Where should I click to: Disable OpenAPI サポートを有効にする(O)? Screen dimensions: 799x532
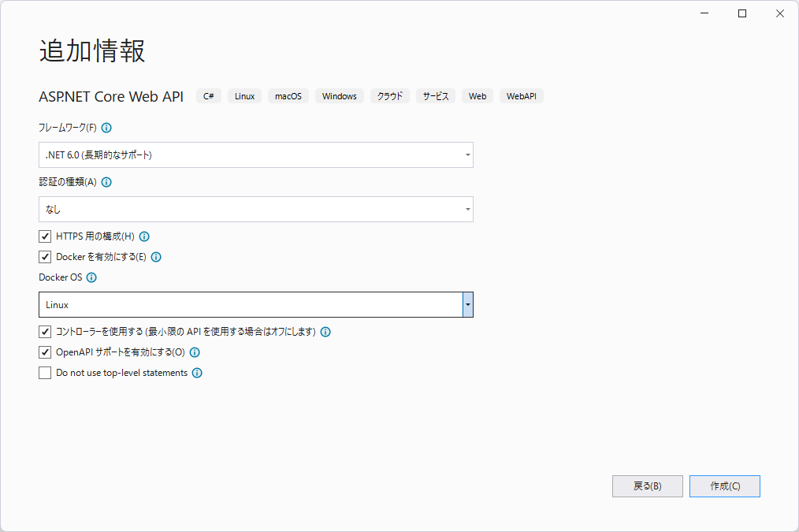coord(45,352)
